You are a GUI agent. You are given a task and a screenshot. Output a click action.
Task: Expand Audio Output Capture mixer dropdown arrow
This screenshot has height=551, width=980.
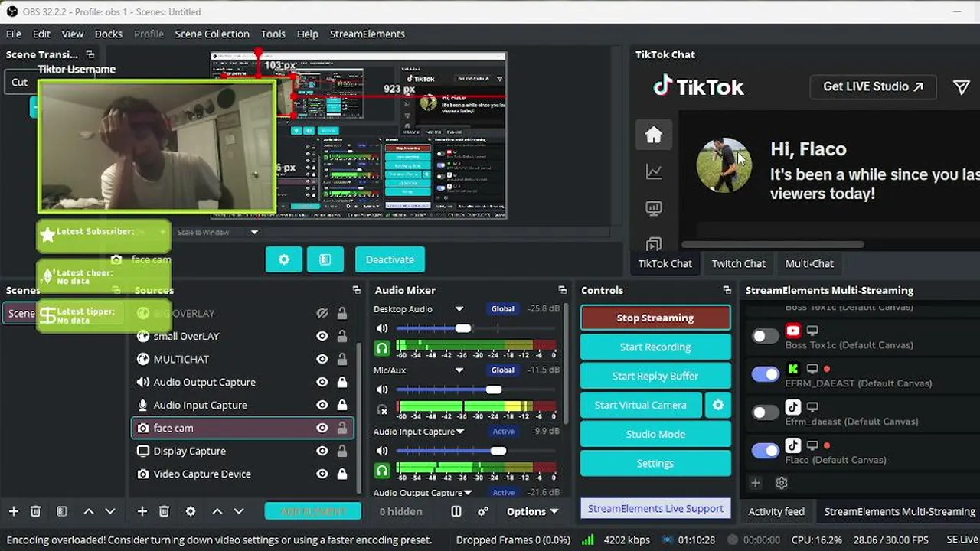click(467, 493)
